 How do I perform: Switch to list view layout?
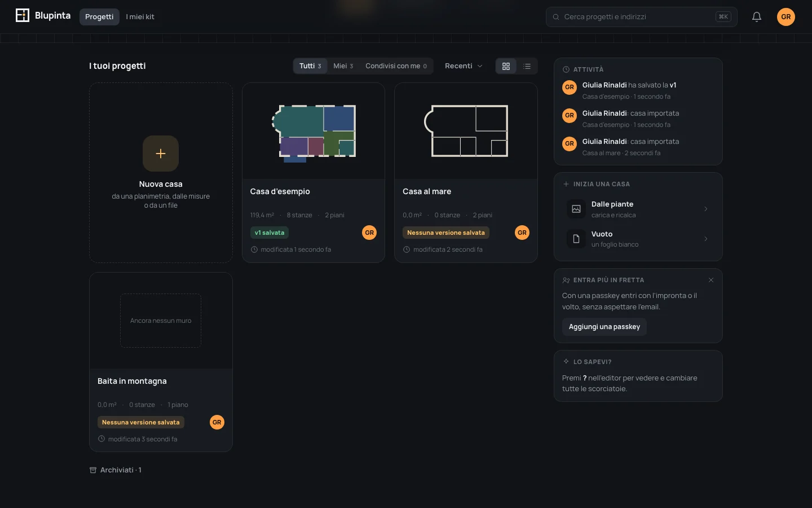527,66
